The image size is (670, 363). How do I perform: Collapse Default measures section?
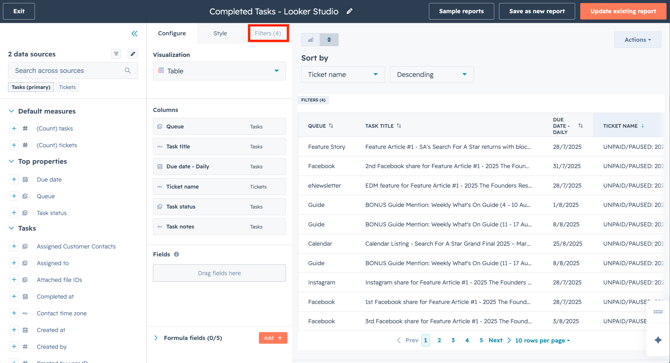tap(12, 111)
